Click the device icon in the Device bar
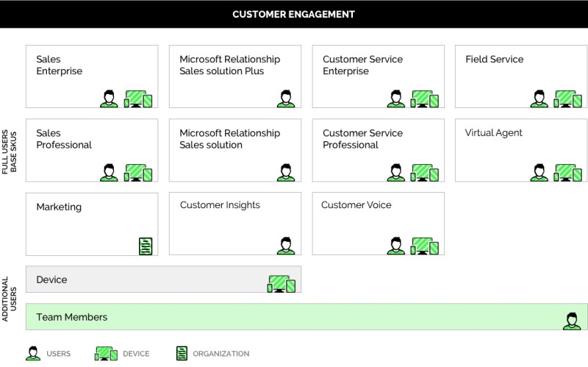 tap(282, 284)
